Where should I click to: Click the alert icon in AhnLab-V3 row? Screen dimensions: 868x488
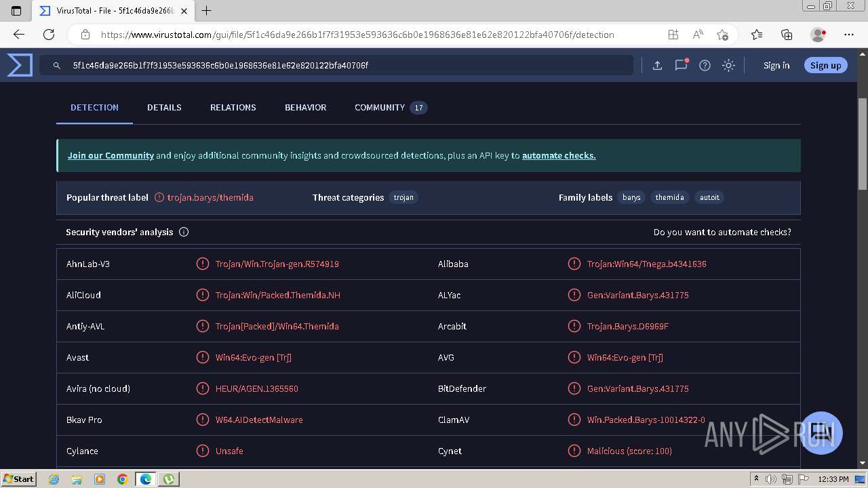click(x=202, y=264)
